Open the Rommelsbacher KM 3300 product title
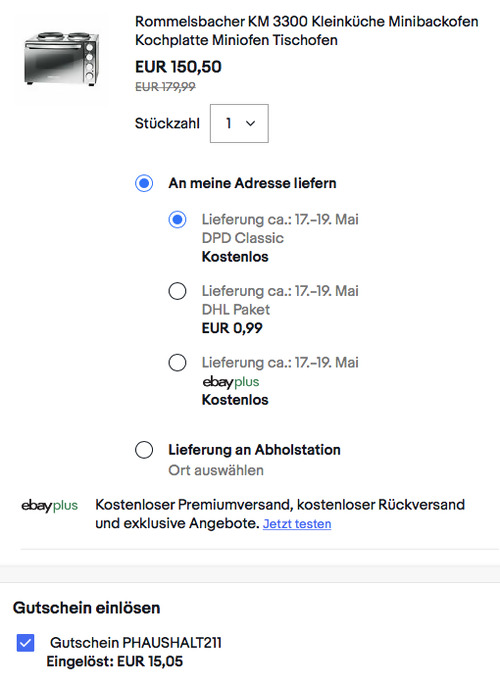 [x=307, y=31]
